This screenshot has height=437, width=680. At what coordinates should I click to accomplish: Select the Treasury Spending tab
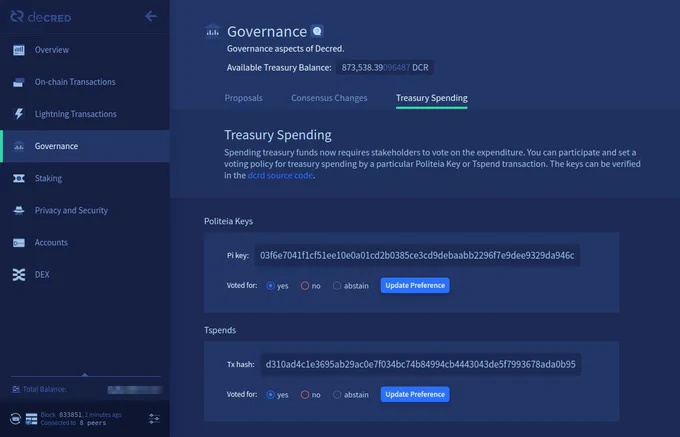432,98
